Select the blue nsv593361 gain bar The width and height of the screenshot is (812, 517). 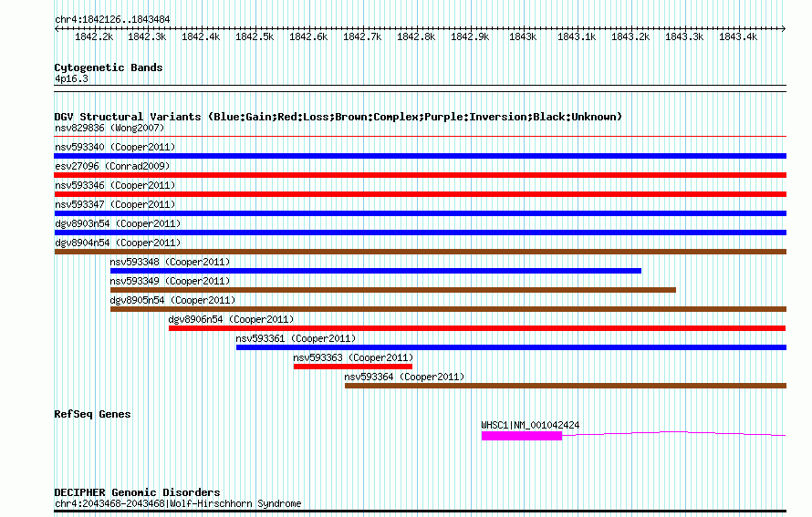(511, 347)
